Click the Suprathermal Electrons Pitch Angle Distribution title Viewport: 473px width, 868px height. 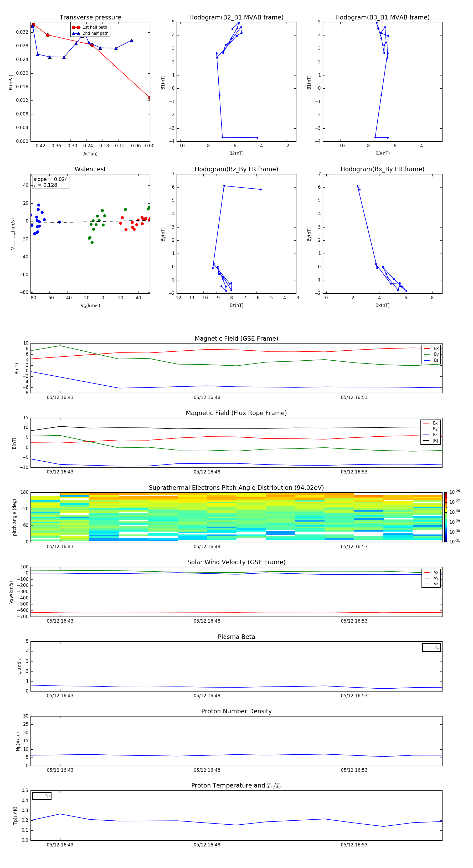[x=236, y=488]
